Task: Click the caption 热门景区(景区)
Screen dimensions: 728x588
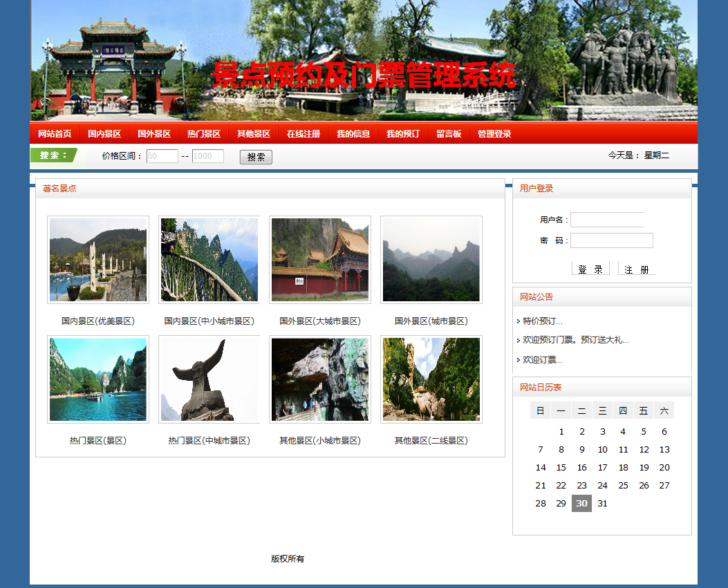Action: 98,440
